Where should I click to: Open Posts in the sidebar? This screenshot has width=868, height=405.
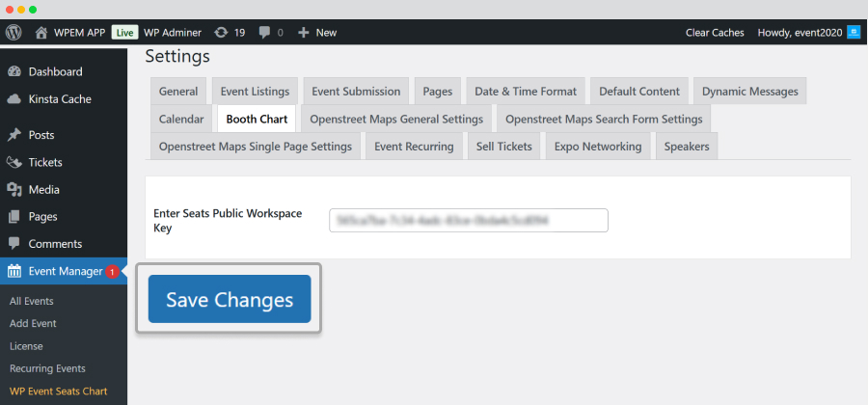[41, 135]
